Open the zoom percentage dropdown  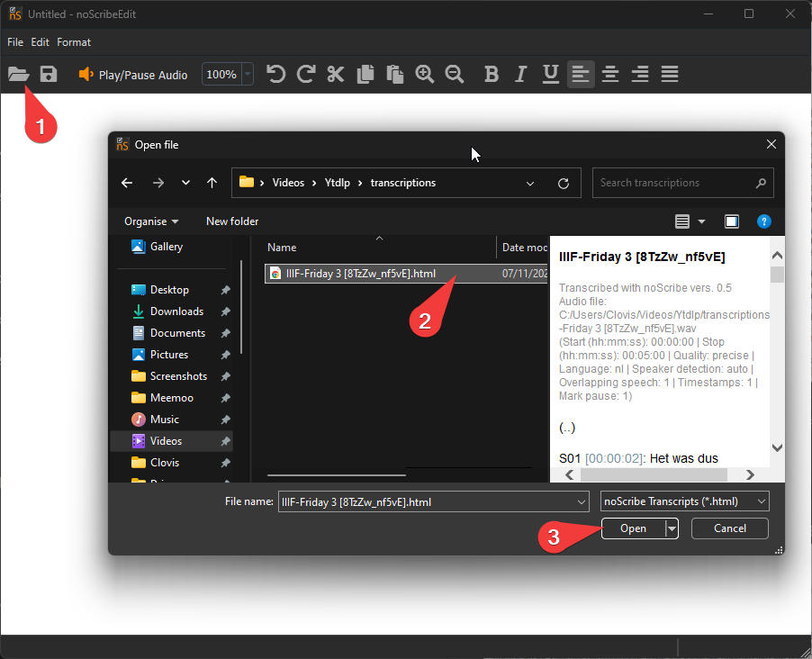pos(248,75)
